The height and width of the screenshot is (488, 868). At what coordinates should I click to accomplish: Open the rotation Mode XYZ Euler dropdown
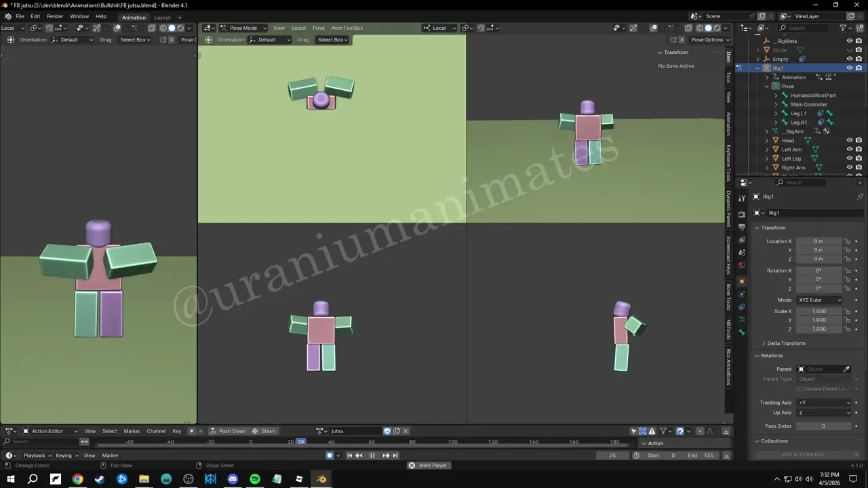coord(819,300)
